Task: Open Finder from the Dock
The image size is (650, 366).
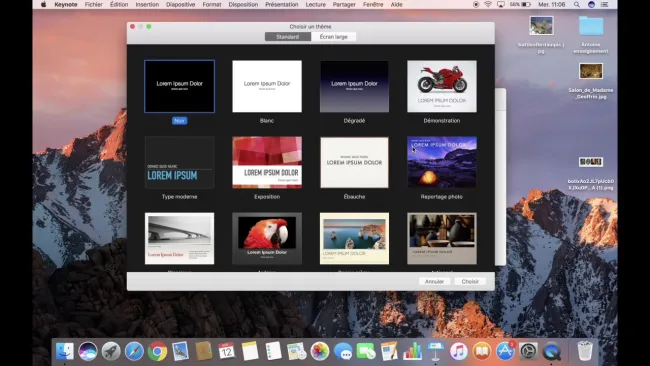Action: pyautogui.click(x=65, y=351)
